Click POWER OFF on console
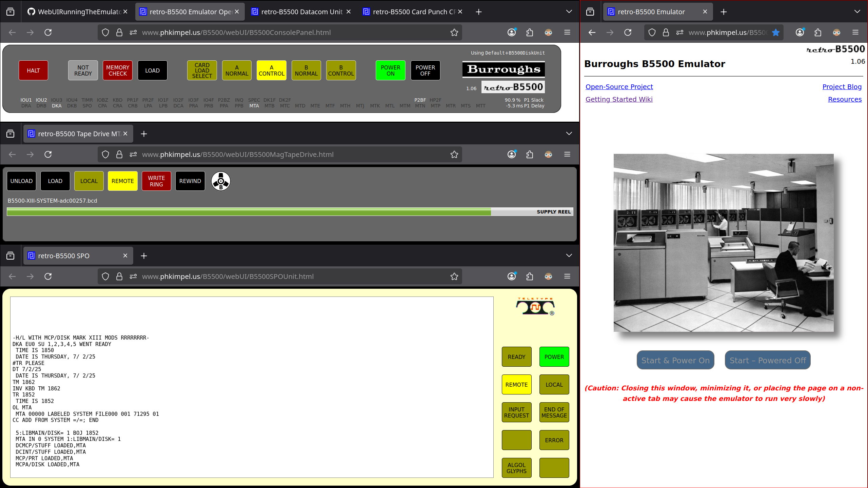 pos(425,70)
